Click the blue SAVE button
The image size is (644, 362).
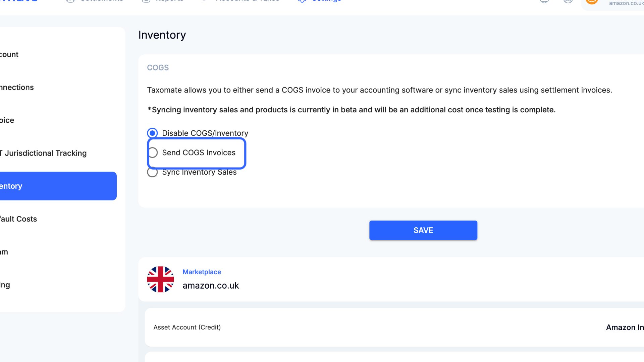[x=423, y=230]
